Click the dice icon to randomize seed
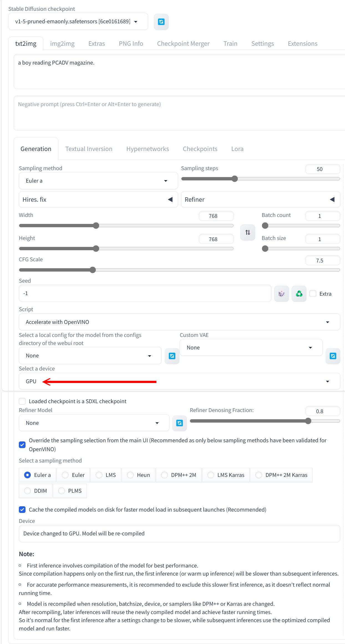This screenshot has height=644, width=345. click(x=281, y=294)
